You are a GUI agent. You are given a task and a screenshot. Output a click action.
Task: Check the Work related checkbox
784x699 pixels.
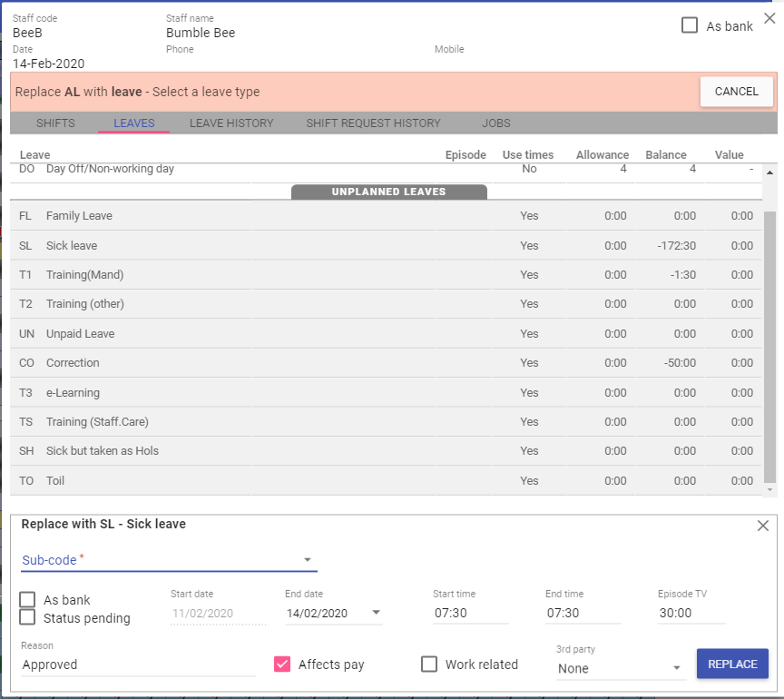429,665
